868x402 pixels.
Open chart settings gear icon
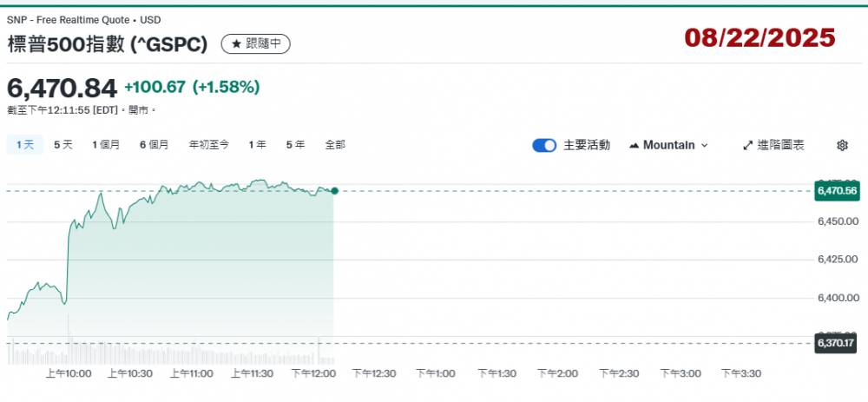pyautogui.click(x=841, y=145)
